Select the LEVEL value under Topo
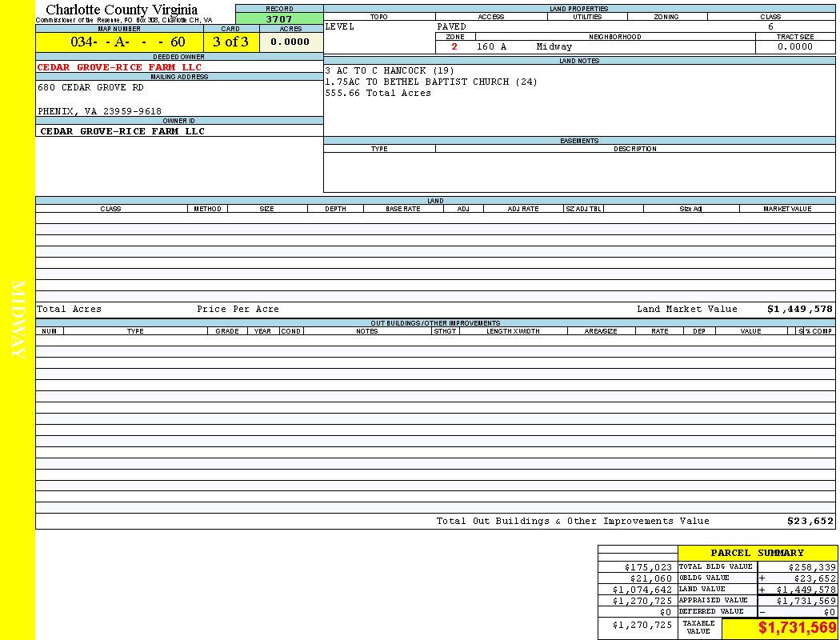Screen dimensions: 840x640 point(339,26)
